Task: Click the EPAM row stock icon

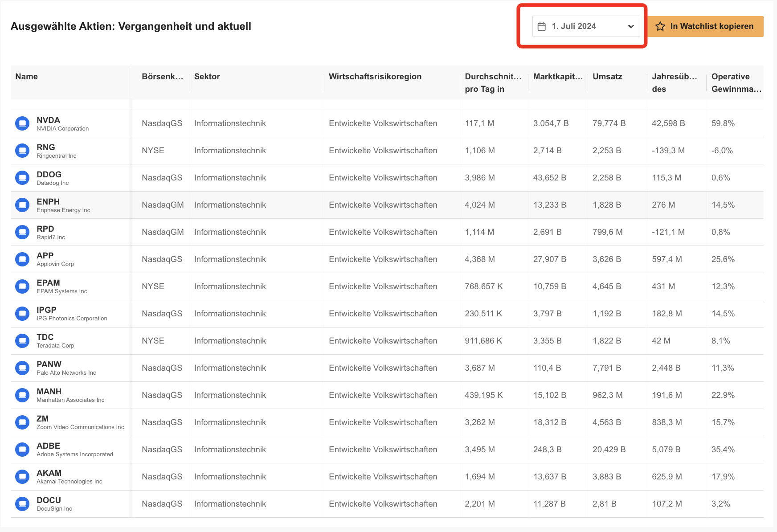Action: (22, 286)
